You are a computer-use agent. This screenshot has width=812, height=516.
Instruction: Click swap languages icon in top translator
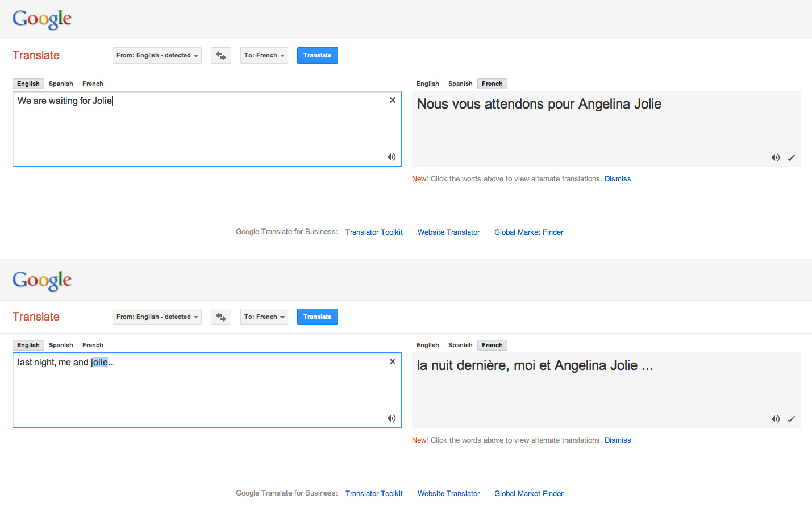[x=221, y=56]
